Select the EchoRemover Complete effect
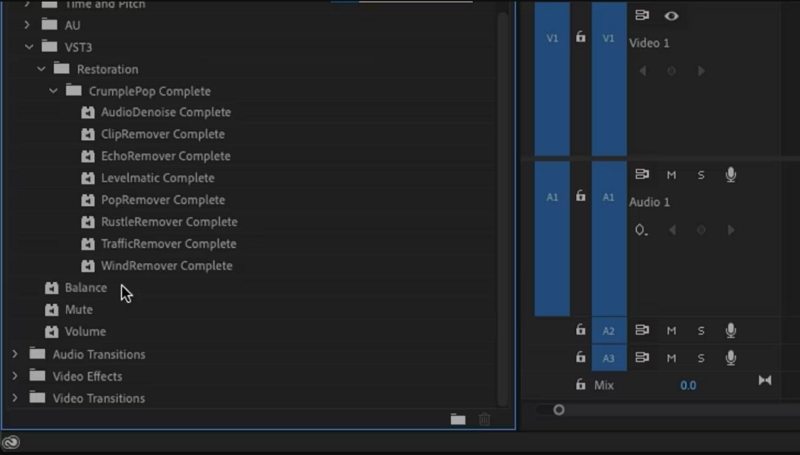 point(166,156)
